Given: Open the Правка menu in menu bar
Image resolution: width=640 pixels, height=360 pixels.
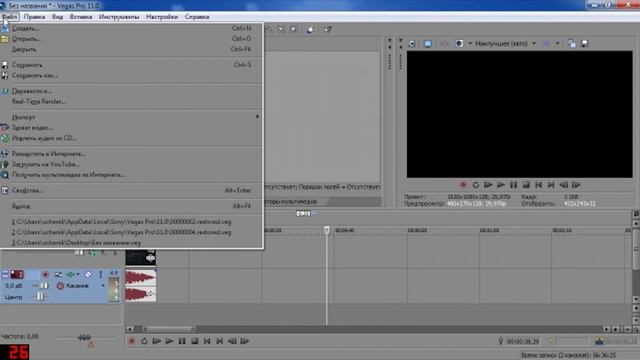Looking at the screenshot, I should coord(34,17).
